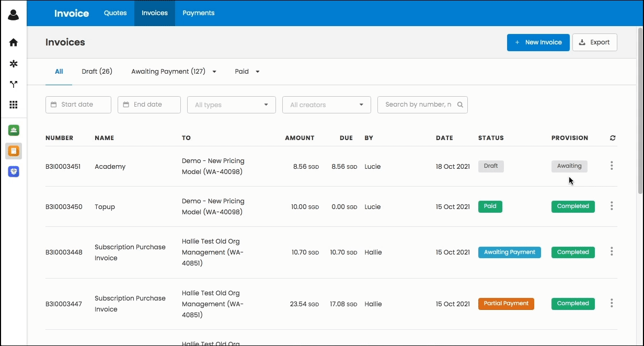This screenshot has width=644, height=346.
Task: Refresh the table using the refresh icon
Action: [x=613, y=138]
